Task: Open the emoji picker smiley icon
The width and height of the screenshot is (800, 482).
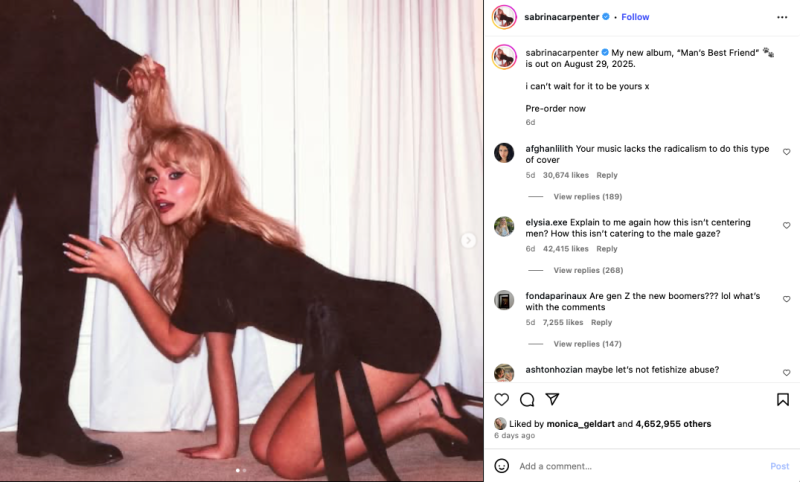Action: (x=502, y=466)
